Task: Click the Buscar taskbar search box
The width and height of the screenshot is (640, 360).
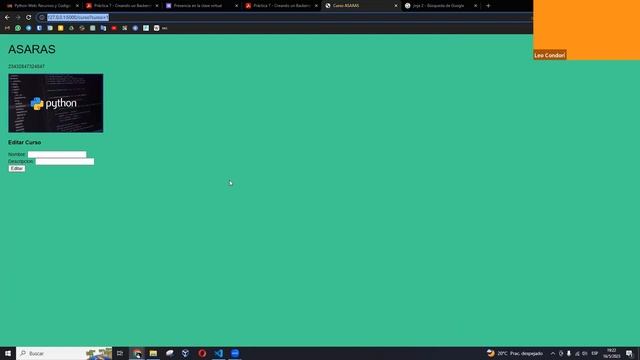Action: (64, 353)
